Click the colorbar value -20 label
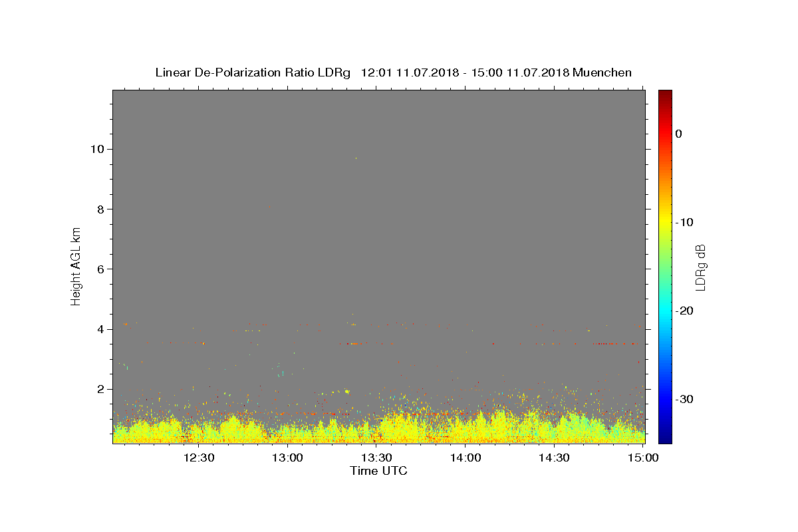Image resolution: width=798 pixels, height=532 pixels. click(x=684, y=311)
